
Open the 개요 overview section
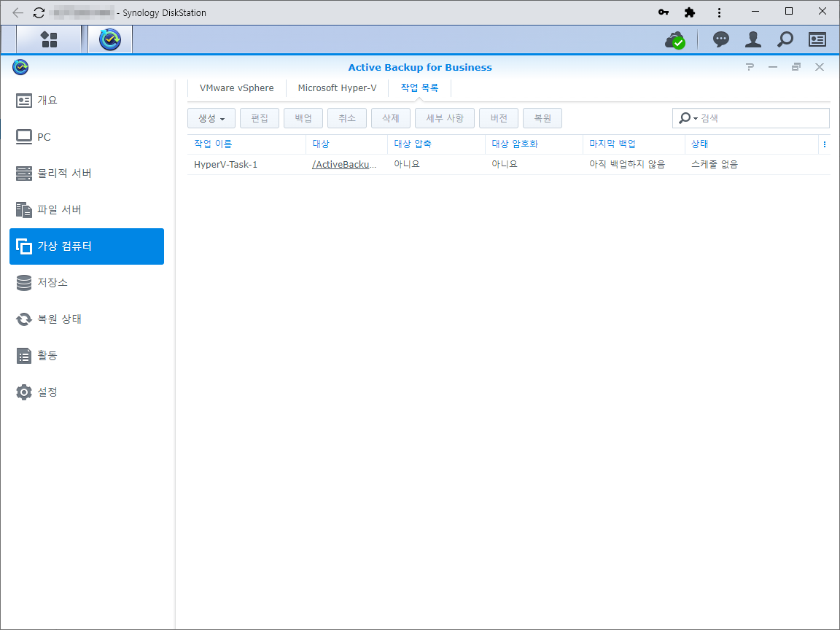click(x=87, y=100)
